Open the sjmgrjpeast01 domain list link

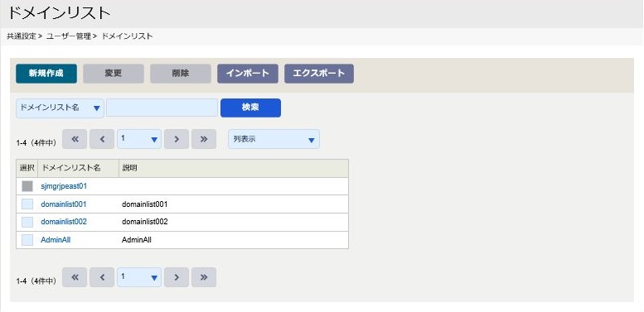coord(64,186)
